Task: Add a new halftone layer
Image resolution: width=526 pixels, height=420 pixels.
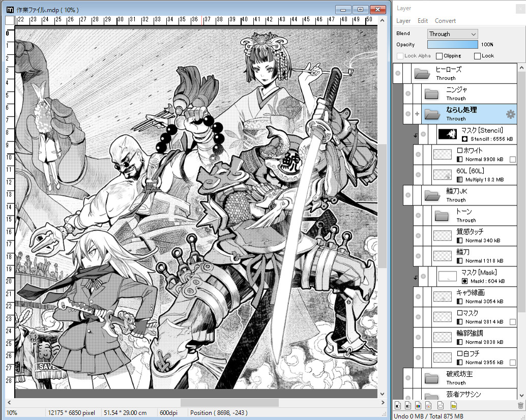Action: 428,405
